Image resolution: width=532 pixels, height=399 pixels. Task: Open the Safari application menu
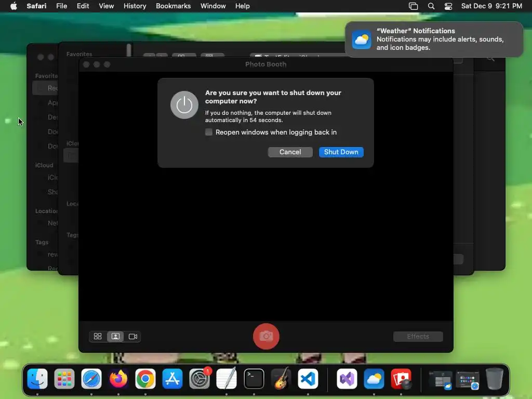[x=37, y=6]
